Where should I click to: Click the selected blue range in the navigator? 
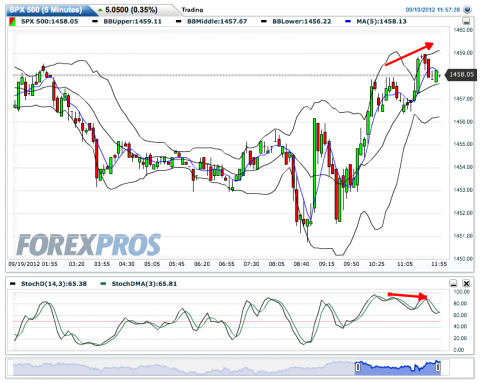(398, 368)
